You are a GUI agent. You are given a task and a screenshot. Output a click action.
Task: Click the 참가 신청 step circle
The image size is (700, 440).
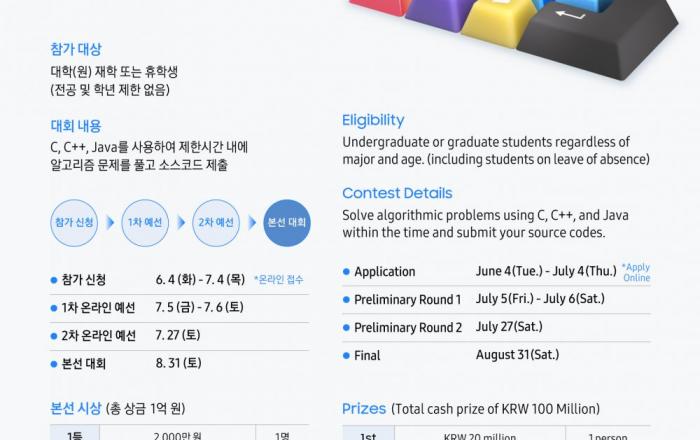[x=74, y=223]
